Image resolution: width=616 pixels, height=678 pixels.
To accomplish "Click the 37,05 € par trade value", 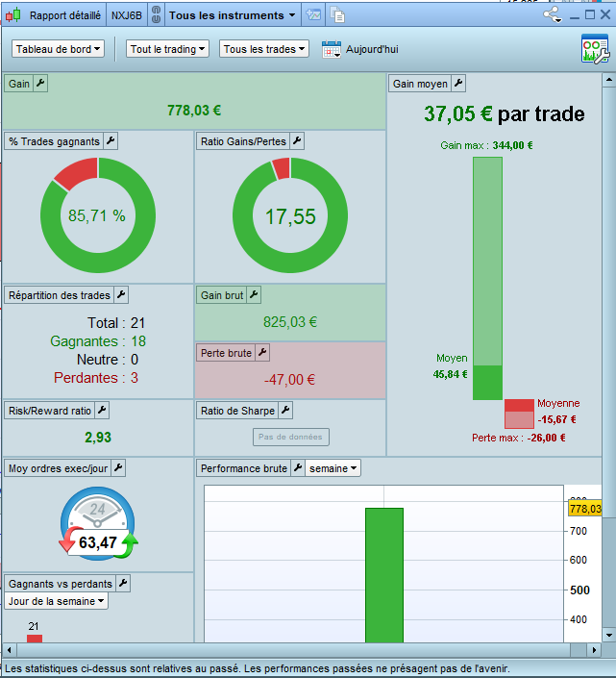I will pos(505,114).
